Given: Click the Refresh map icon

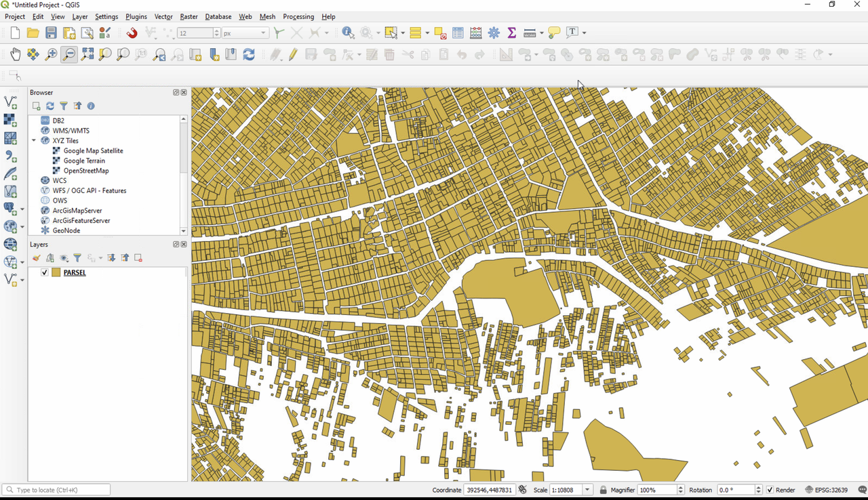Looking at the screenshot, I should (249, 55).
